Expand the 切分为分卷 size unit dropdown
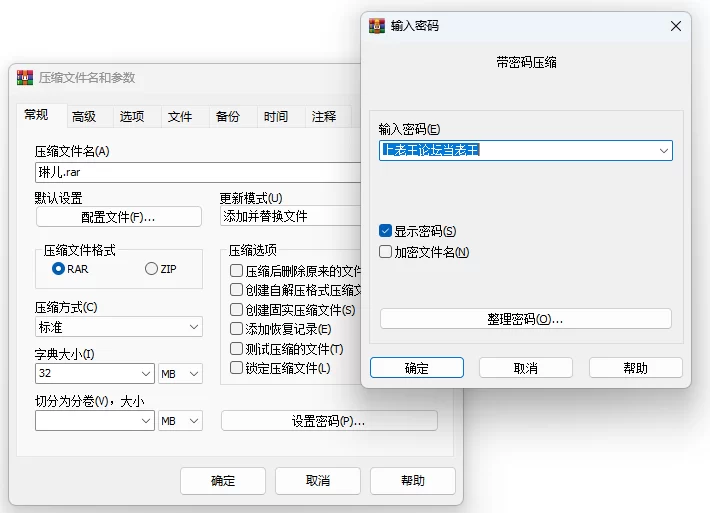 click(x=193, y=422)
